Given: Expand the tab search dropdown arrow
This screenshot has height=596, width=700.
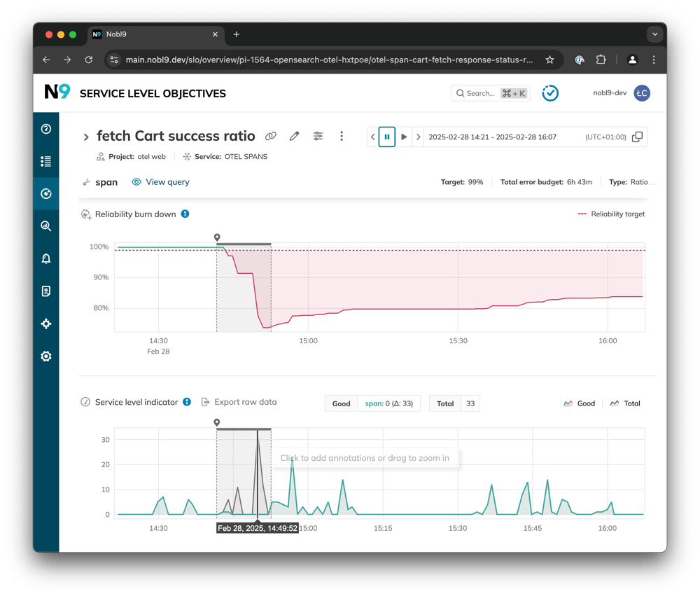Looking at the screenshot, I should coord(655,34).
